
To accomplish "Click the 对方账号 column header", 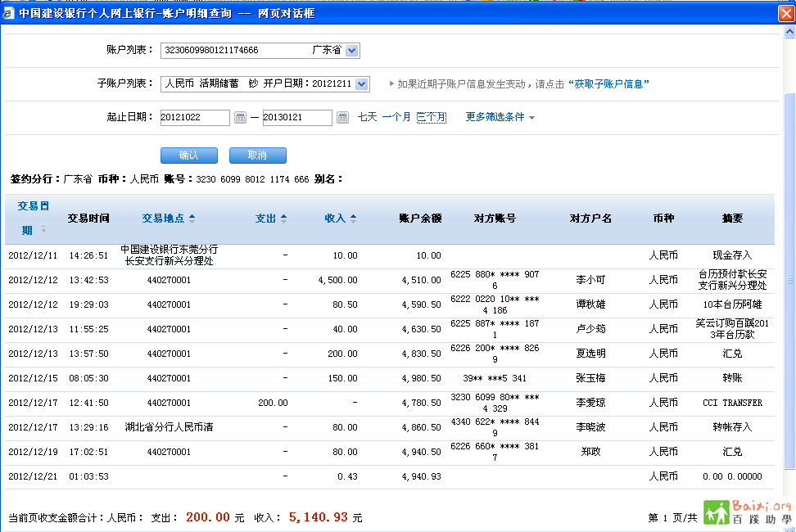I will pyautogui.click(x=495, y=219).
